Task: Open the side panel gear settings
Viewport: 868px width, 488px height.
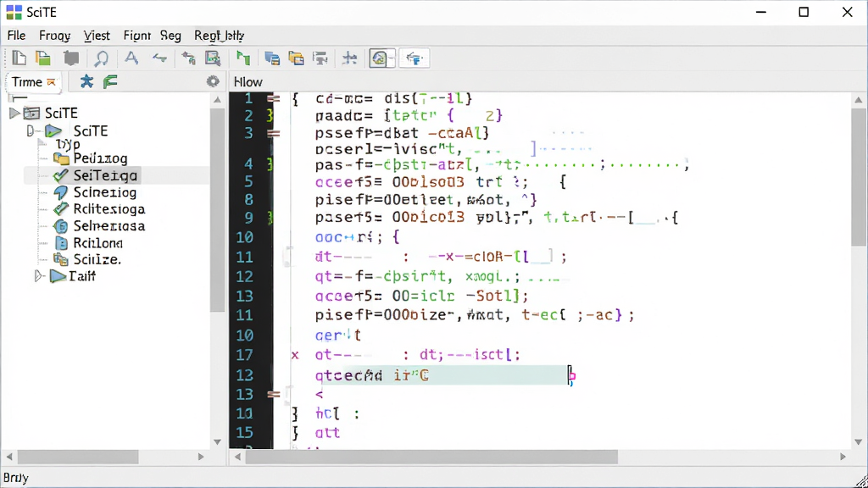Action: pos(213,82)
